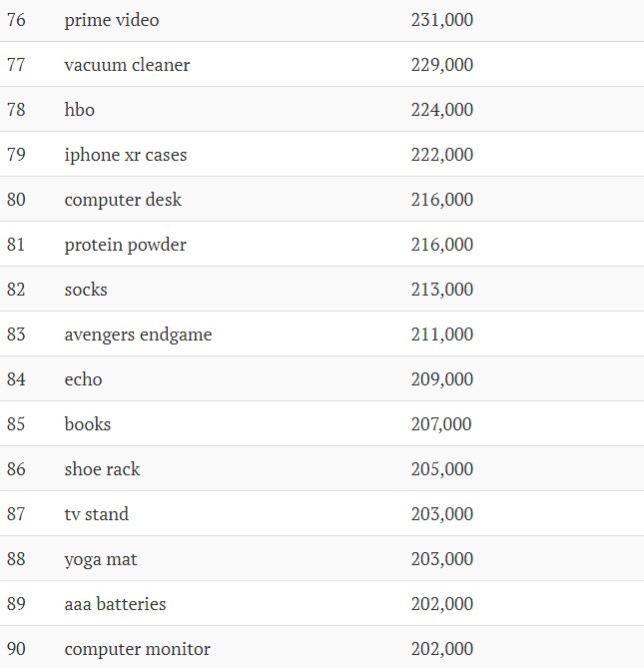Image resolution: width=644 pixels, height=668 pixels.
Task: Click the 'computer desk' keyword
Action: [123, 200]
